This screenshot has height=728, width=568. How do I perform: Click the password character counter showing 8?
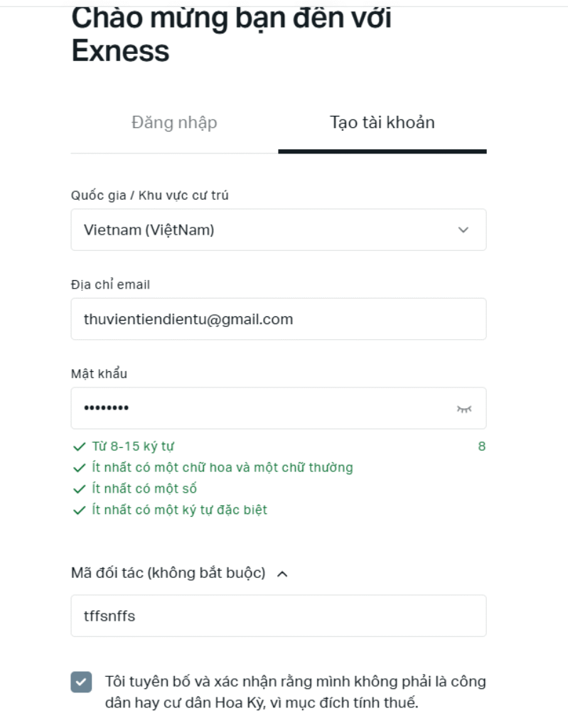pos(482,447)
